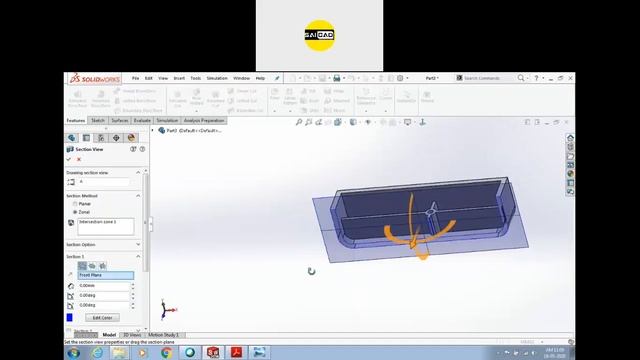This screenshot has width=640, height=360.
Task: Click the Section View heads-up icon
Action: (x=328, y=122)
